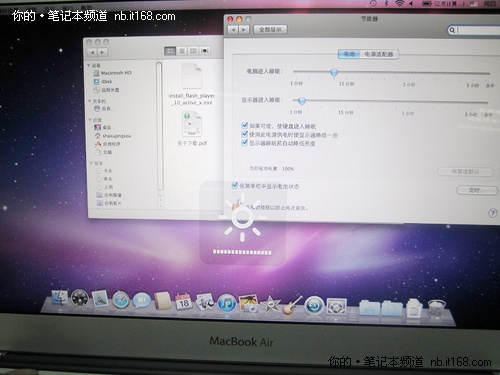Toggle show battery status in menu bar
Screen dimensions: 500x375
(x=235, y=185)
